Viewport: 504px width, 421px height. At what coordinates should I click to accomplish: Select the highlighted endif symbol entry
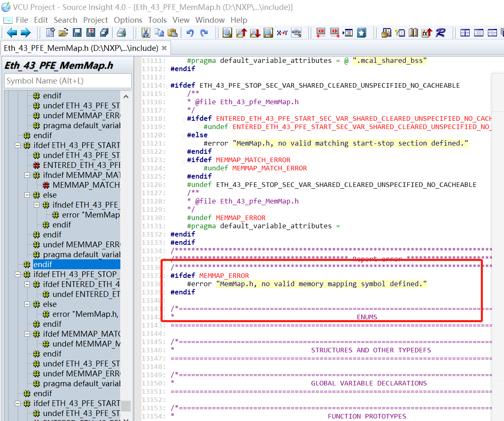click(x=43, y=264)
